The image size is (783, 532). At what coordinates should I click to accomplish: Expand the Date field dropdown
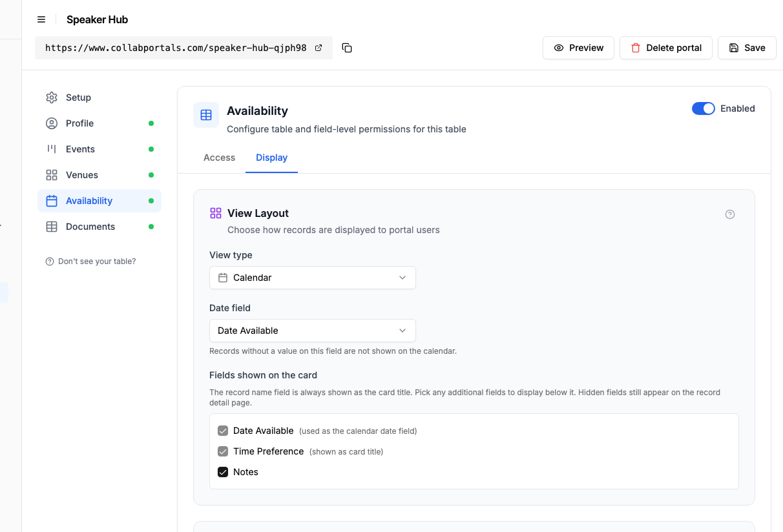[313, 331]
